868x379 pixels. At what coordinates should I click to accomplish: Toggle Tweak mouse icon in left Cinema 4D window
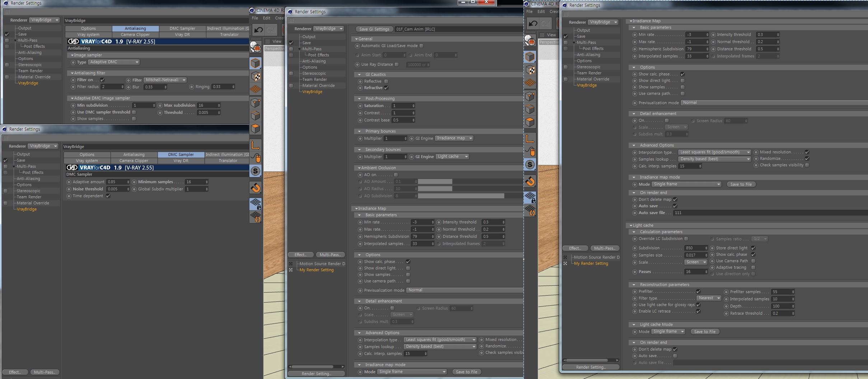coord(255,158)
